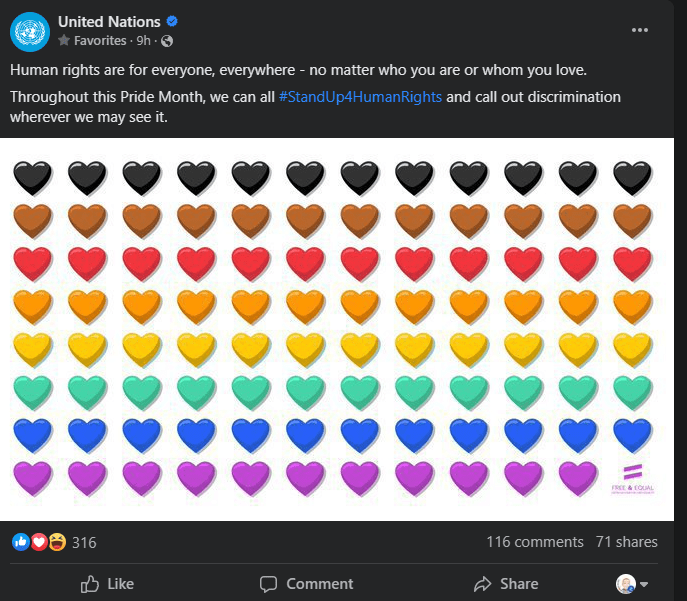Image resolution: width=687 pixels, height=601 pixels.
Task: View the 71 shares list
Action: 626,542
